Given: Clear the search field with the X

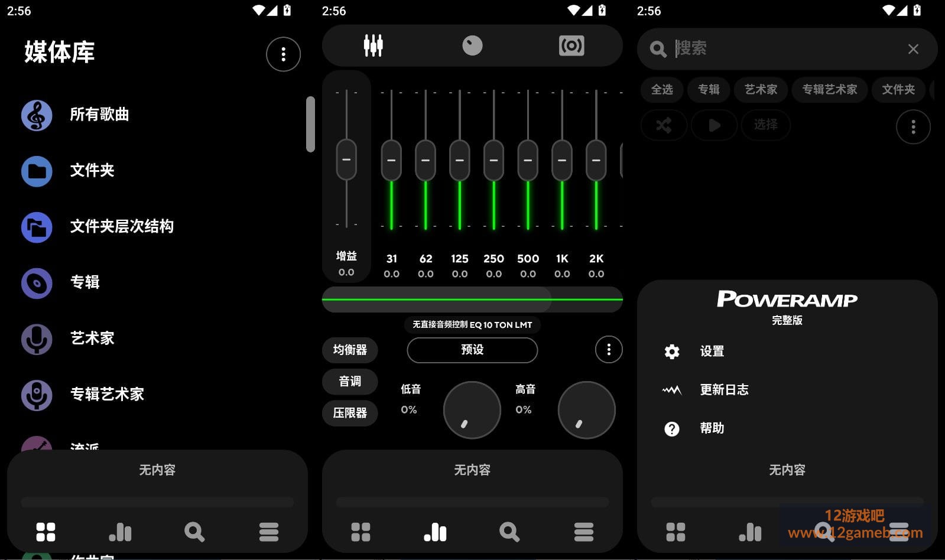Looking at the screenshot, I should pyautogui.click(x=913, y=49).
